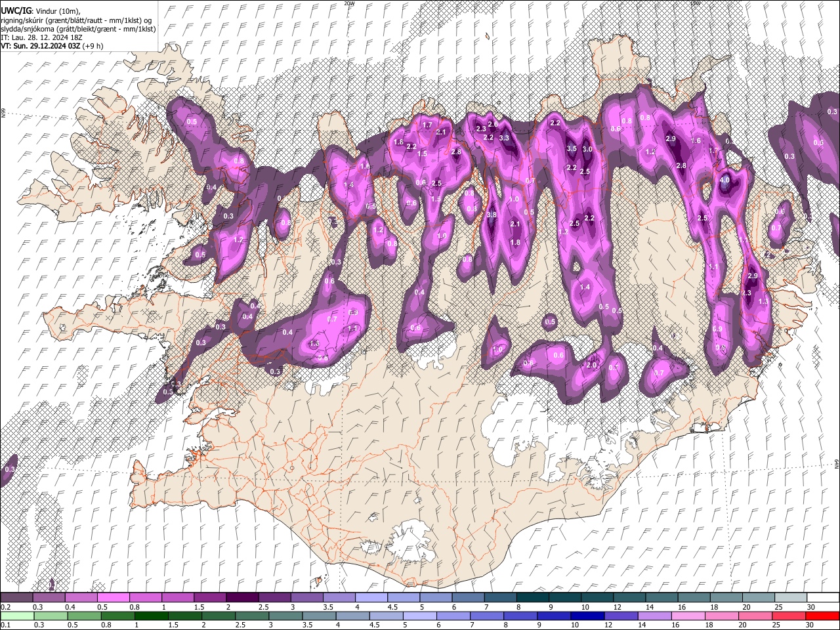Click the 3.8 precipitation value on the map
This screenshot has height=630, width=840.
[492, 215]
